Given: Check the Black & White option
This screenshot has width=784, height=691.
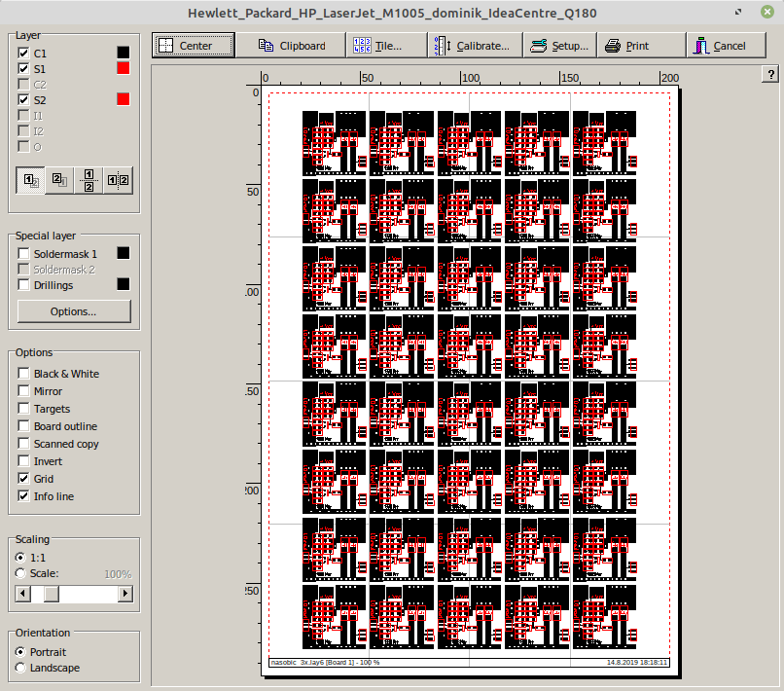Looking at the screenshot, I should pos(22,374).
